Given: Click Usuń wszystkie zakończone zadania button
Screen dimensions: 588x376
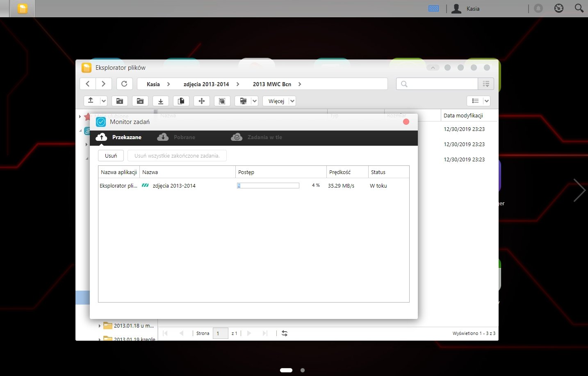Looking at the screenshot, I should (177, 156).
